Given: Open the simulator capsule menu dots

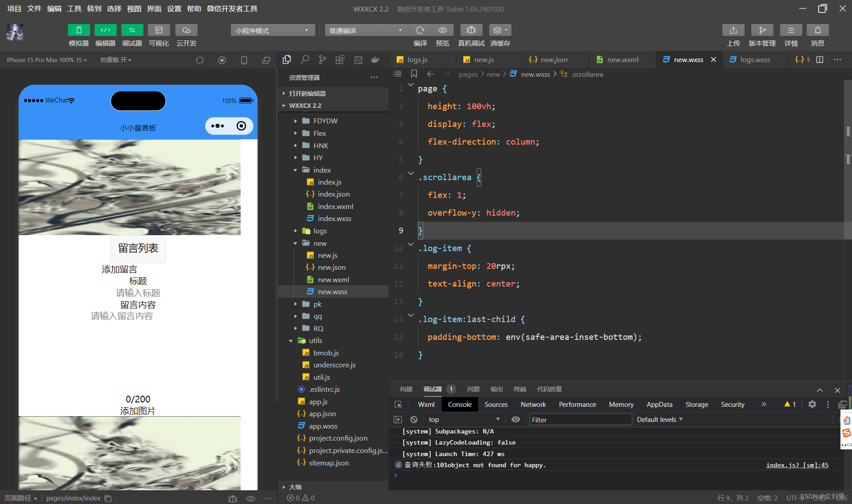Looking at the screenshot, I should tap(218, 126).
